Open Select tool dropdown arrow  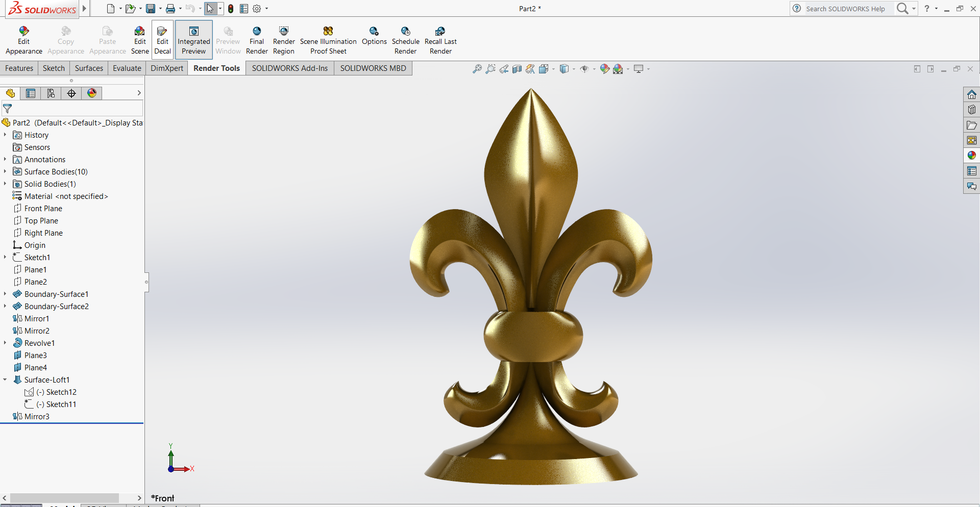click(x=220, y=9)
